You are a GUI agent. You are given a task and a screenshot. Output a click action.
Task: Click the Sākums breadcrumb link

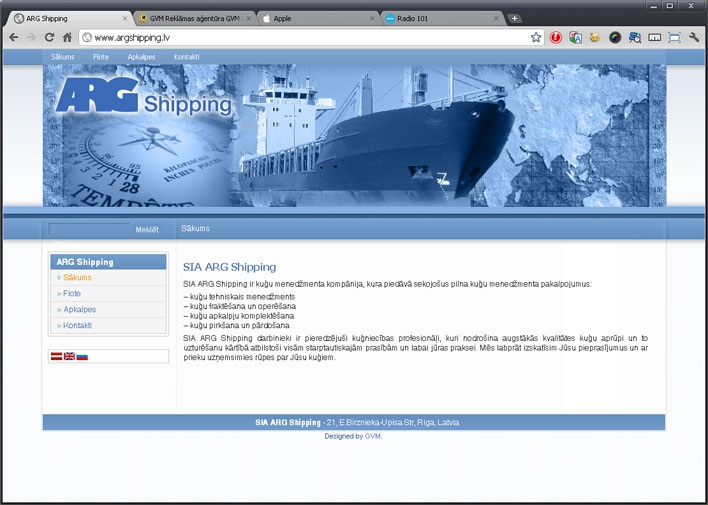[x=195, y=229]
